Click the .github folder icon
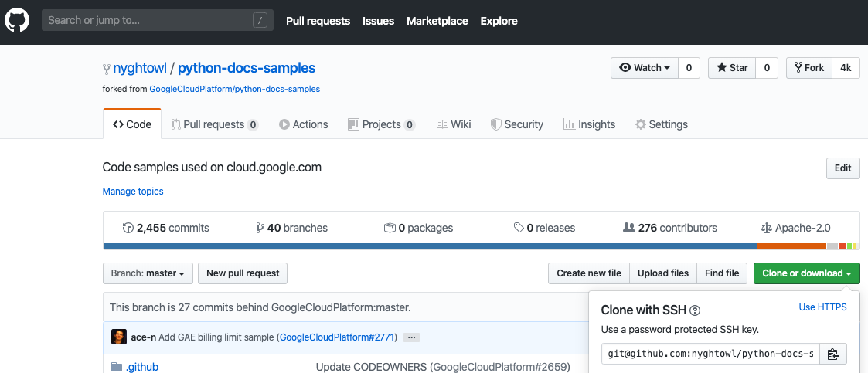This screenshot has width=868, height=373. [117, 367]
